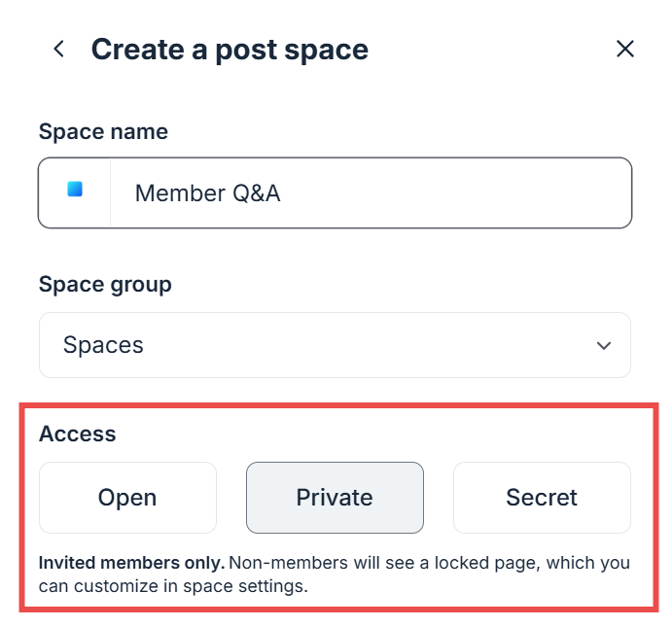Click the chevron arrow in Space group
The width and height of the screenshot is (672, 627).
(604, 345)
